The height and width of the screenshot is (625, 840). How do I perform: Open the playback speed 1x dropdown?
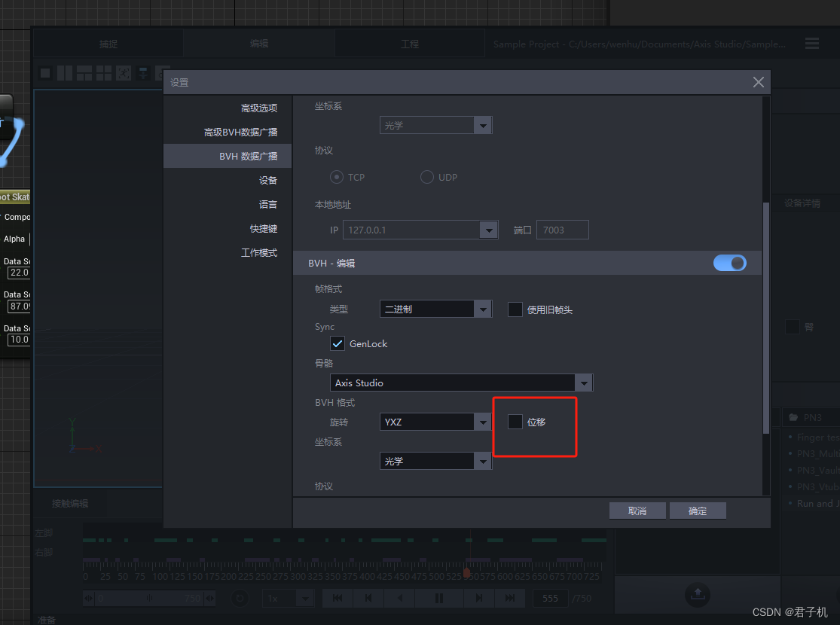(289, 598)
